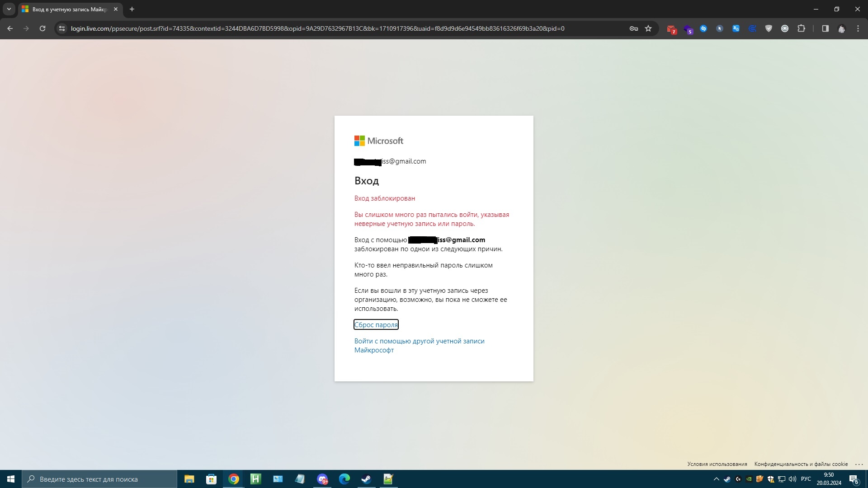Click the Сброс пароля link
The height and width of the screenshot is (488, 868).
point(376,324)
